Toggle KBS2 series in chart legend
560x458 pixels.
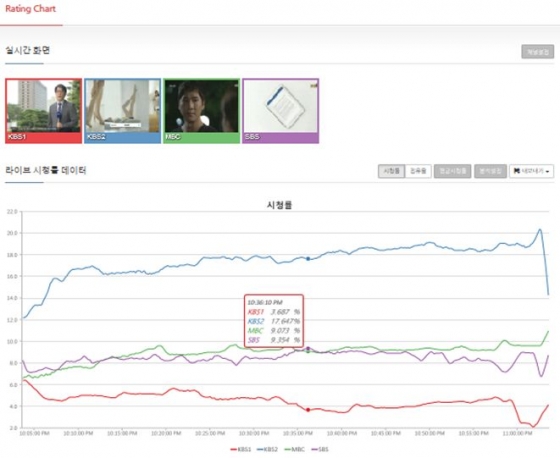(x=268, y=449)
